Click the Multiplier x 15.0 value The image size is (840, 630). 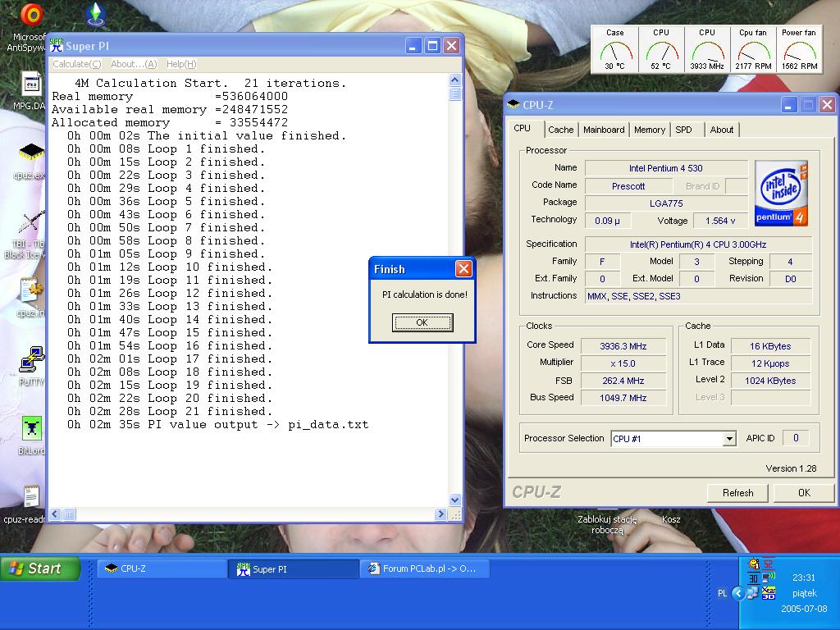pyautogui.click(x=623, y=363)
